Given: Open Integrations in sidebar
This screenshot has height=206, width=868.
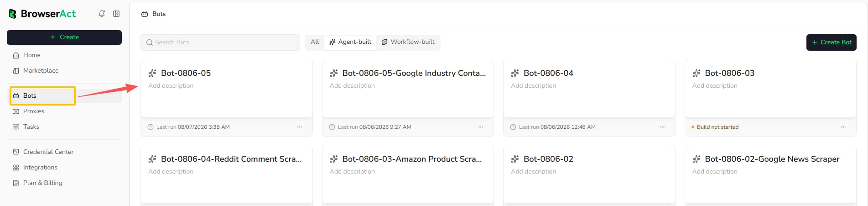Looking at the screenshot, I should point(64,167).
